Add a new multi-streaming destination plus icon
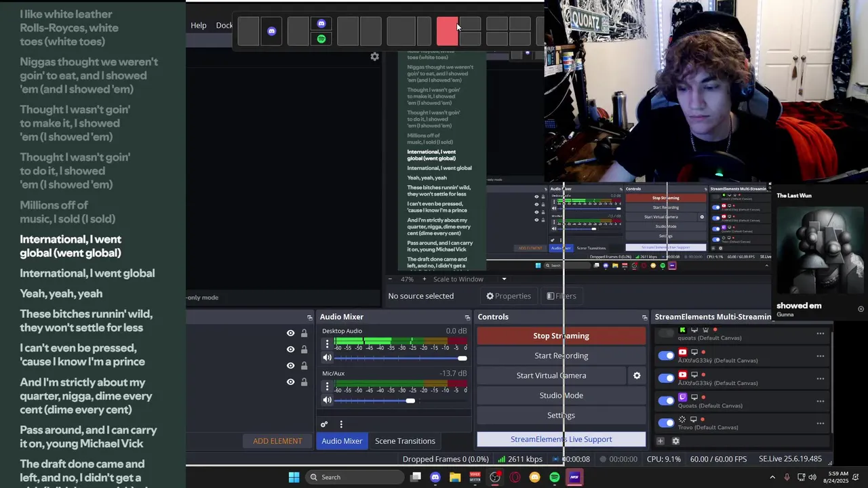Viewport: 868px width, 488px height. 660,441
